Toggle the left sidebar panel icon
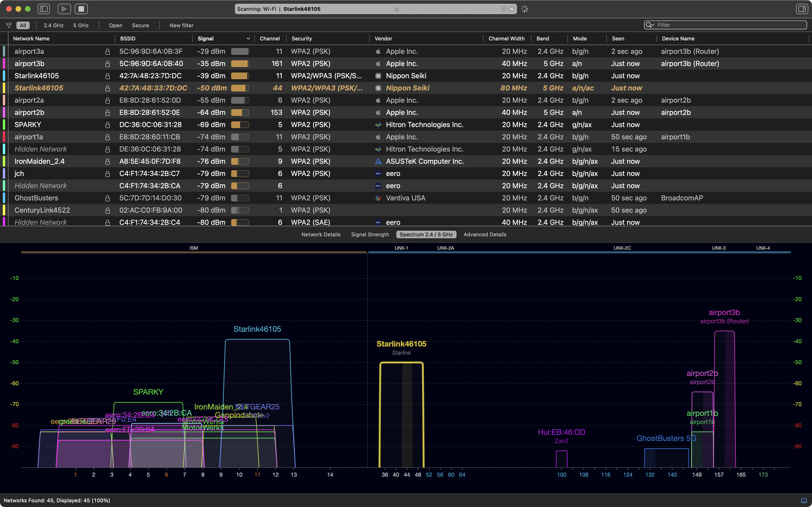This screenshot has height=507, width=812. click(x=43, y=9)
